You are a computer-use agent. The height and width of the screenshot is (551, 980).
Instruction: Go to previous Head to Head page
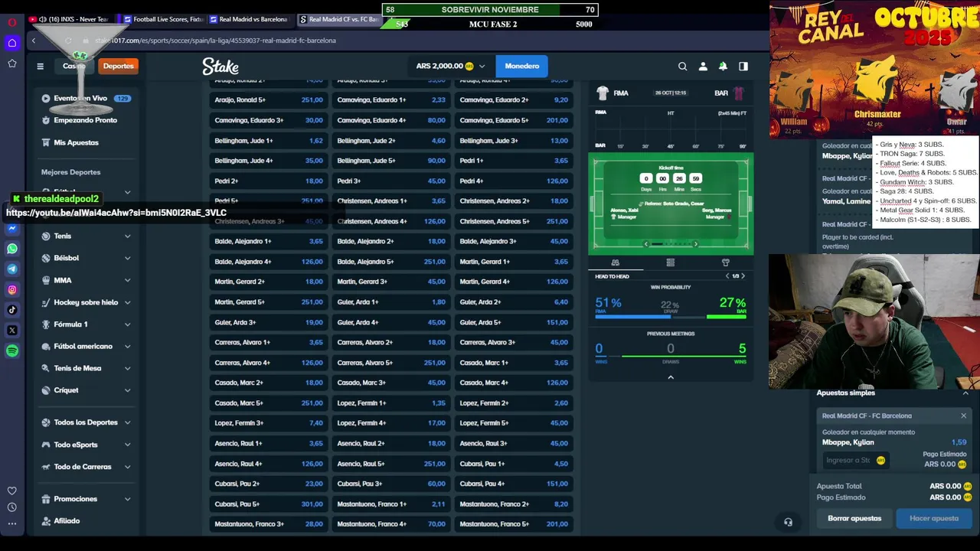click(x=727, y=276)
